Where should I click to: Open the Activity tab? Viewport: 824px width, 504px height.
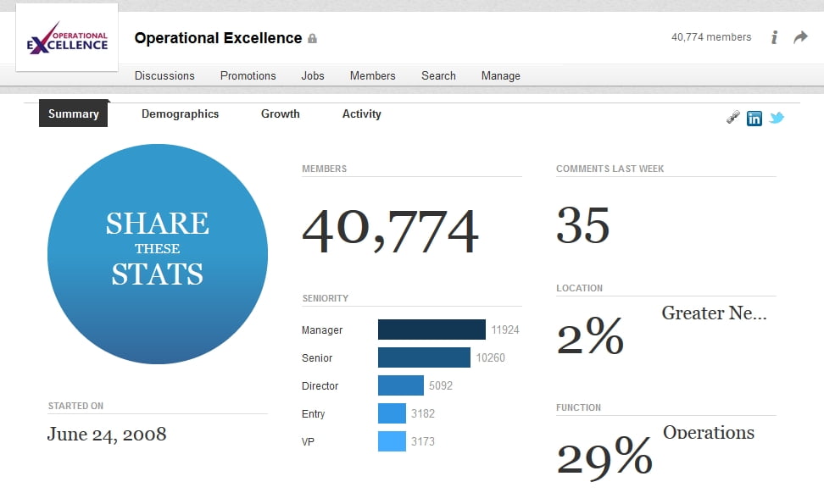361,114
